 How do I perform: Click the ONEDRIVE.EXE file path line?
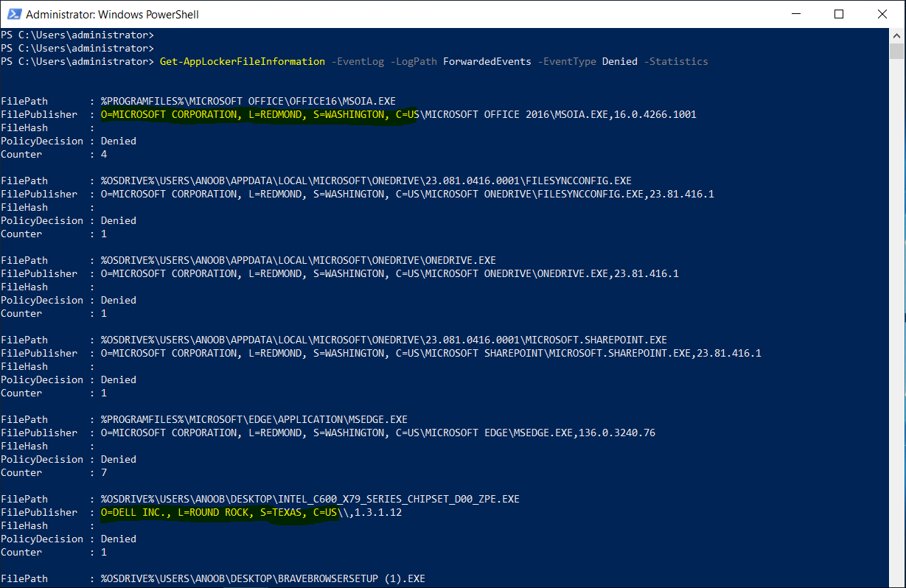coord(299,260)
